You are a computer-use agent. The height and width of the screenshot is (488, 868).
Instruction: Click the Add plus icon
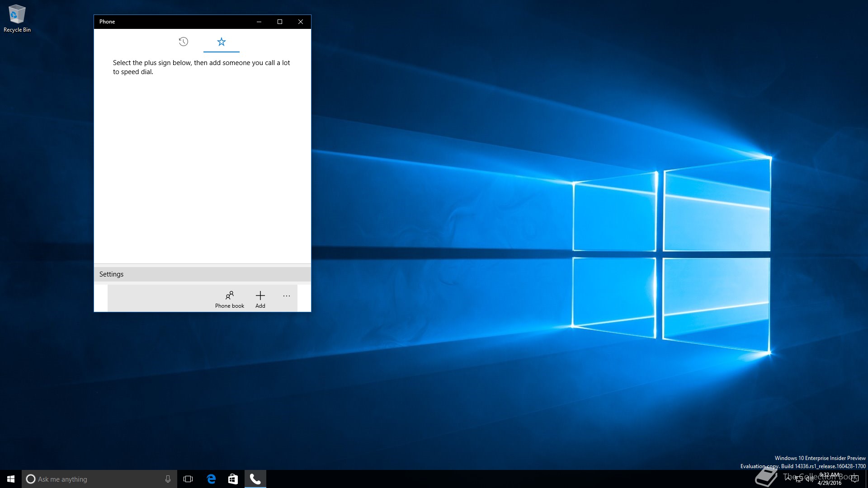coord(260,299)
